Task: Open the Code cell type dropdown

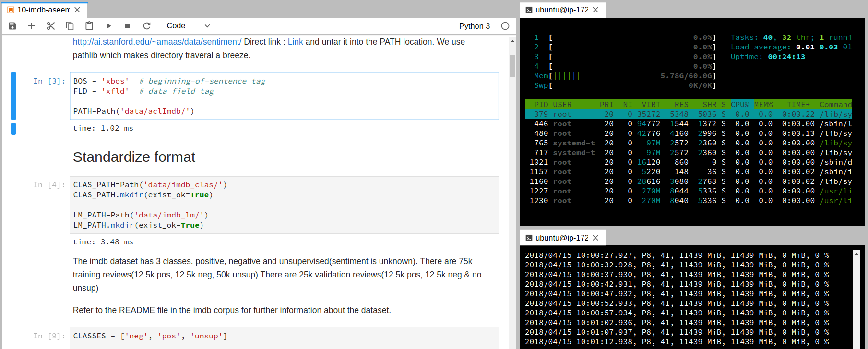Action: tap(188, 26)
